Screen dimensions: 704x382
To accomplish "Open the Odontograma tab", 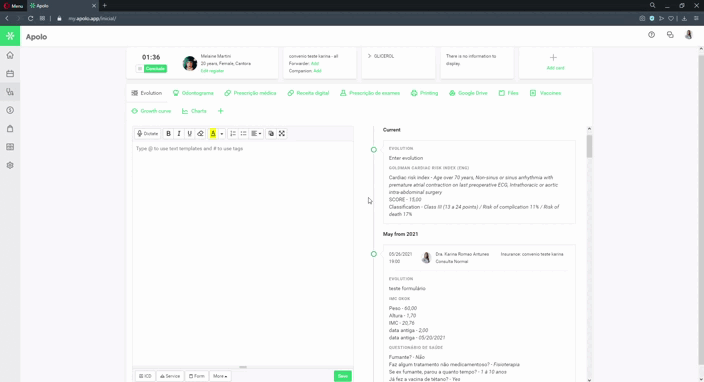I will pyautogui.click(x=193, y=93).
